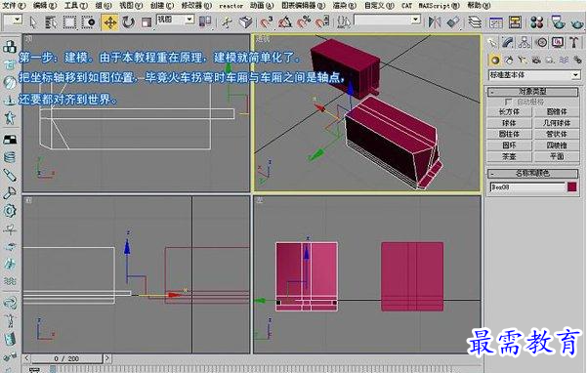Select the Space Warps category icon

564,60
